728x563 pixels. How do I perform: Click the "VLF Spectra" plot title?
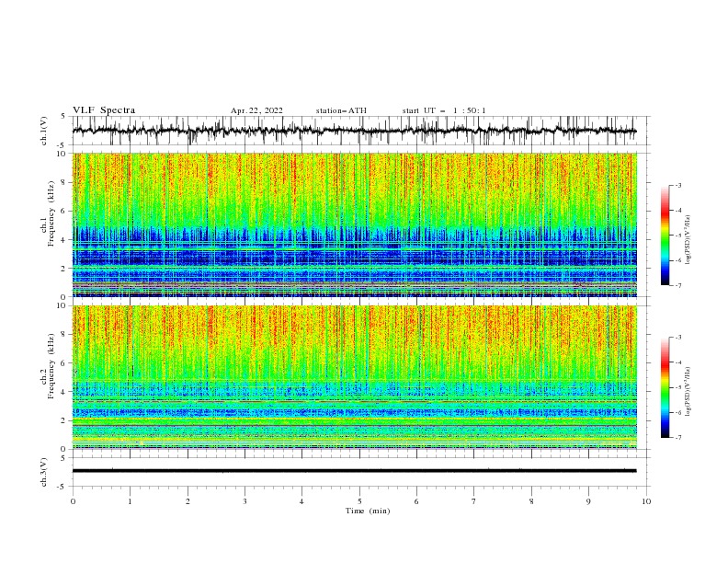104,110
